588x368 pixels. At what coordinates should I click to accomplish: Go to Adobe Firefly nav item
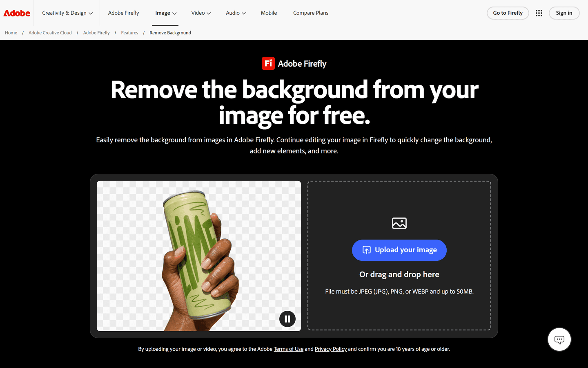[123, 13]
